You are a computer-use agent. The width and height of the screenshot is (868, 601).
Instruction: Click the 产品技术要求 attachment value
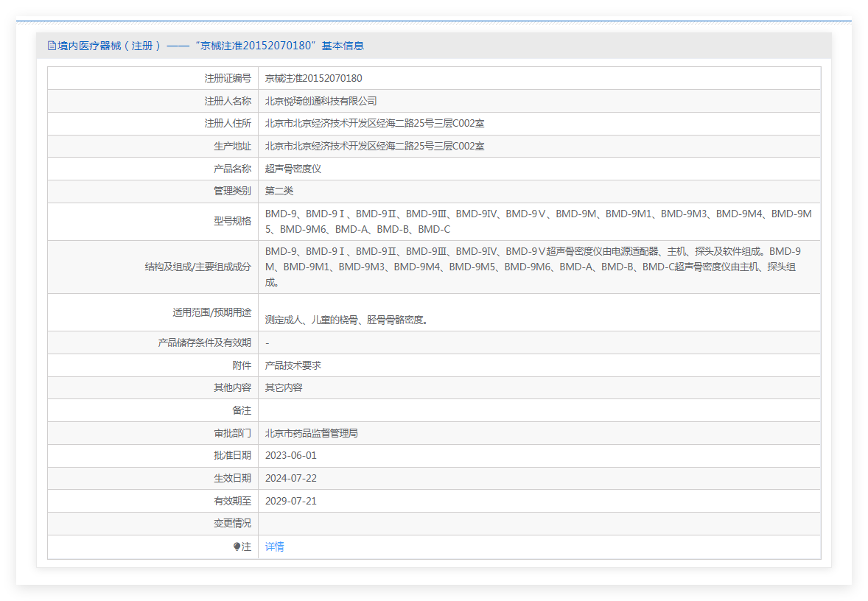[293, 366]
